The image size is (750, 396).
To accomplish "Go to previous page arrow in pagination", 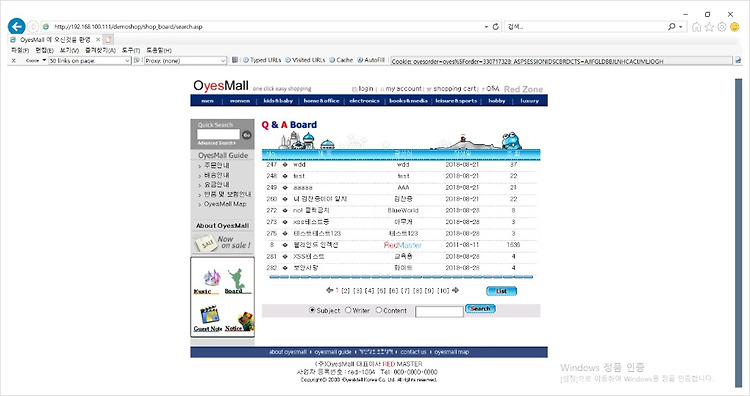I will point(329,290).
